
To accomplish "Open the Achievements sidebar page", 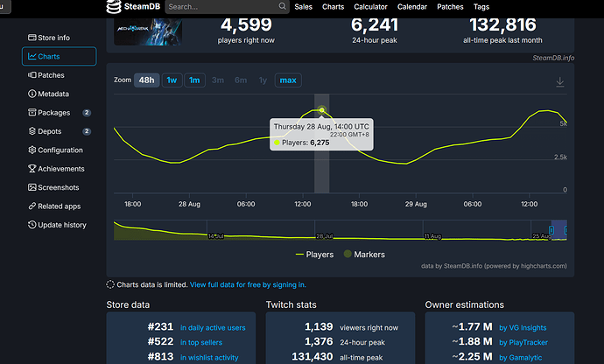I will tap(60, 169).
